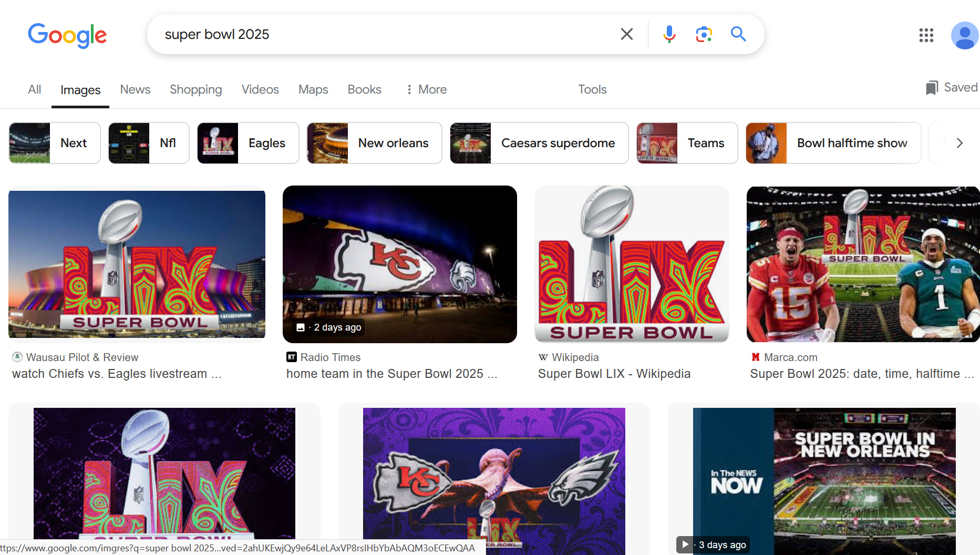Open the purple-background LIX logo image

(164, 473)
